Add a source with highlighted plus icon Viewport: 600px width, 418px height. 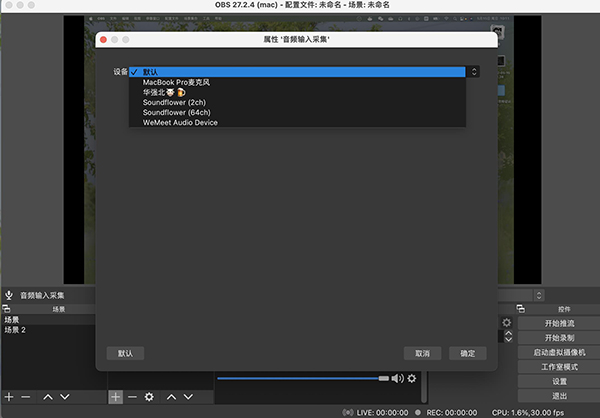(x=116, y=397)
